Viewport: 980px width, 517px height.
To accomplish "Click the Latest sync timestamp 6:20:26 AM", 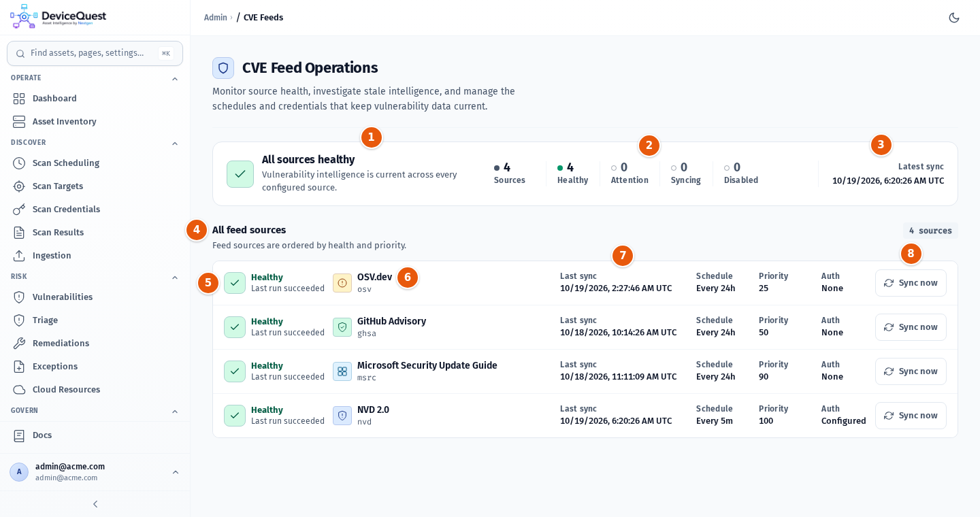I will (888, 181).
